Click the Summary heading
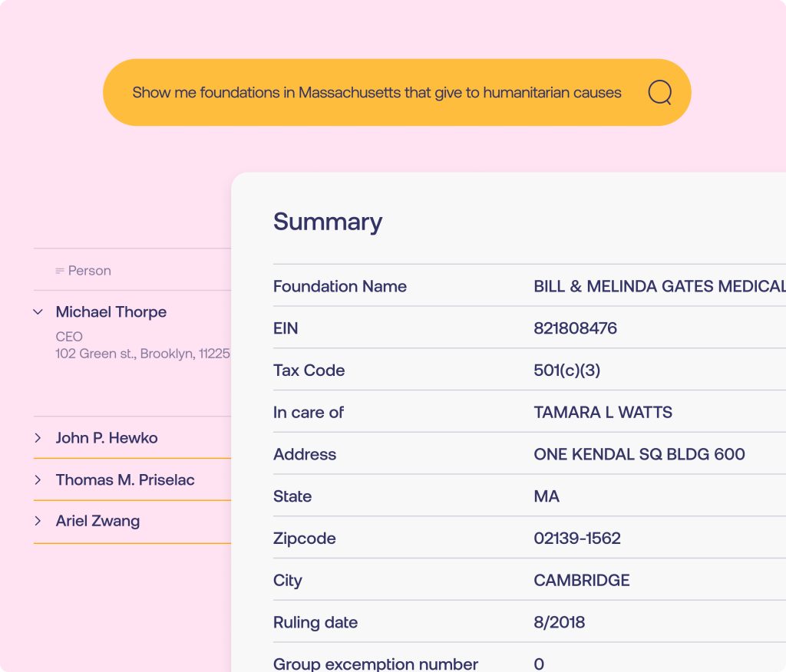This screenshot has height=672, width=786. [327, 222]
